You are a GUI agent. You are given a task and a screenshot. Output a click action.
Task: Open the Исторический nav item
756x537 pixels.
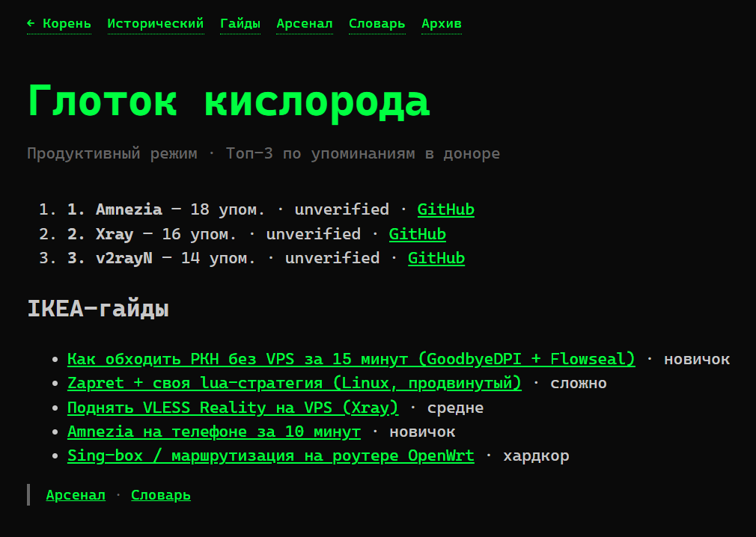pyautogui.click(x=156, y=24)
